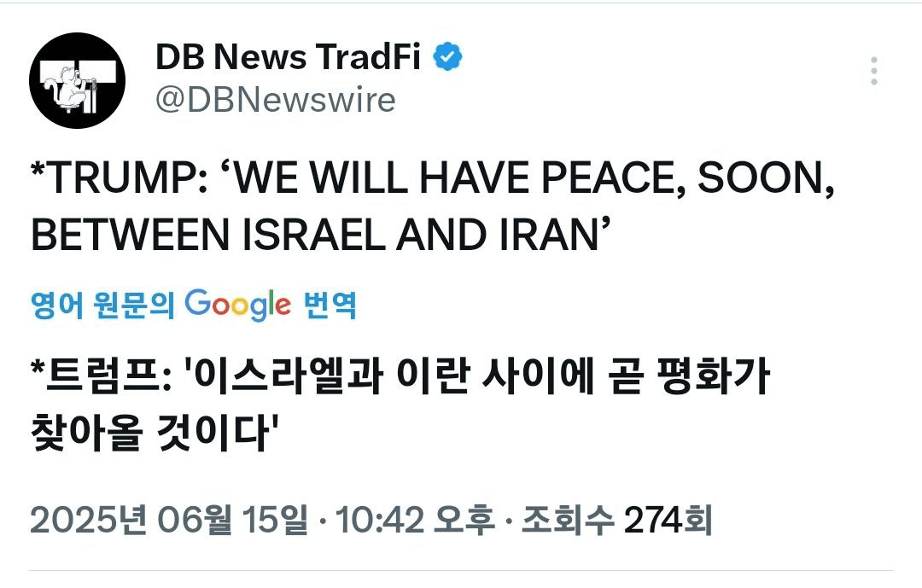
Task: Click the Google logo in translation notice
Action: pos(237,305)
